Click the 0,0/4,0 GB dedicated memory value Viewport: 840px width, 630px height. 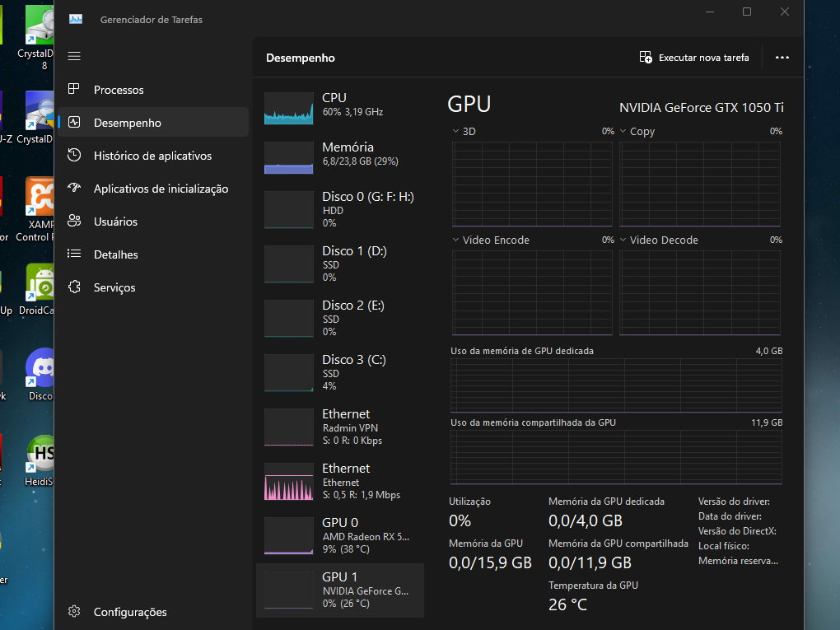(585, 520)
